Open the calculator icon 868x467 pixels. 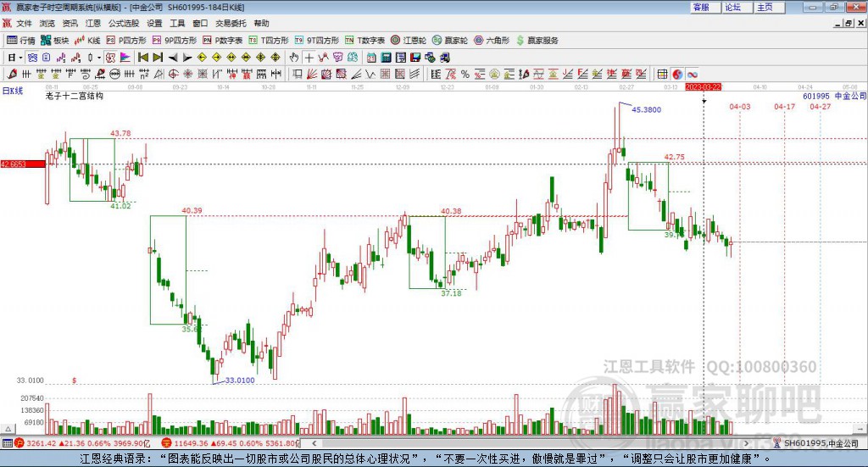(x=386, y=58)
